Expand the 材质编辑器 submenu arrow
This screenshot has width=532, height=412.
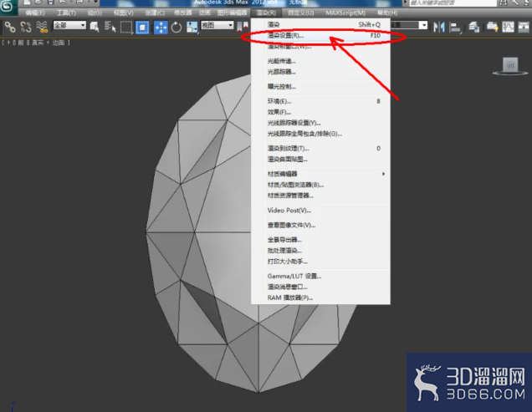[383, 174]
